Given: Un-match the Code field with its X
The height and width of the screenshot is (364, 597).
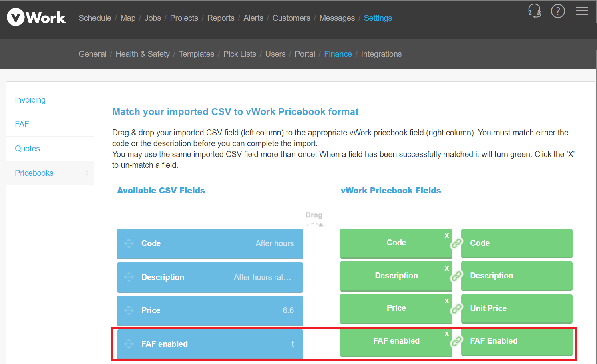Looking at the screenshot, I should pos(447,235).
